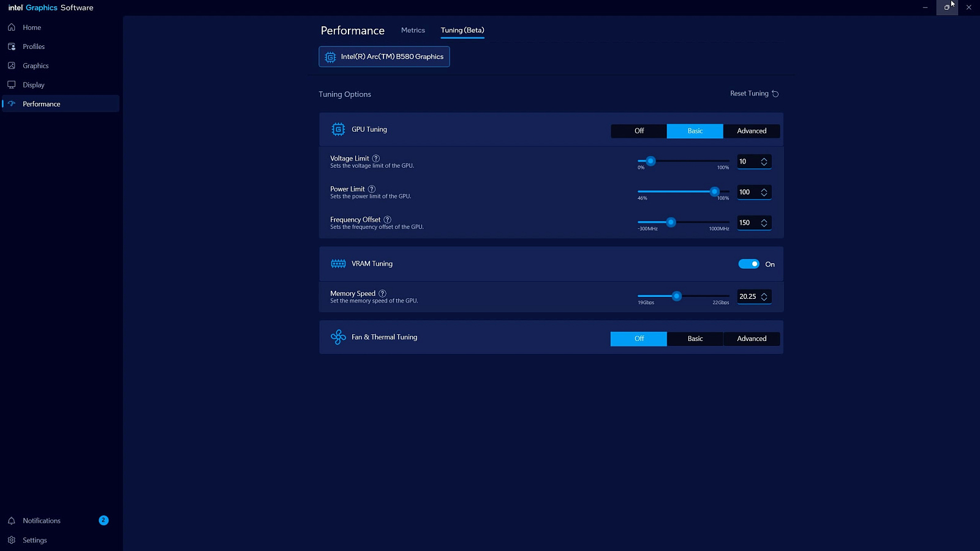This screenshot has height=551, width=980.
Task: Click the Performance page title
Action: point(353,31)
